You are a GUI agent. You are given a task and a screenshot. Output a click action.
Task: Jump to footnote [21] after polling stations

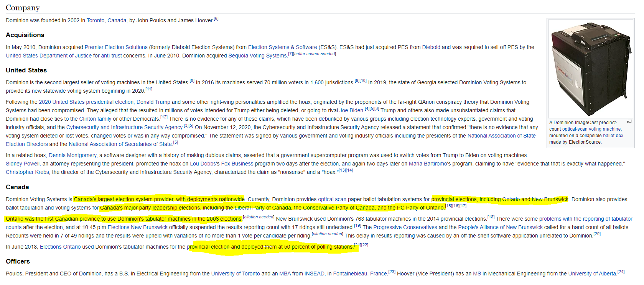pos(357,245)
